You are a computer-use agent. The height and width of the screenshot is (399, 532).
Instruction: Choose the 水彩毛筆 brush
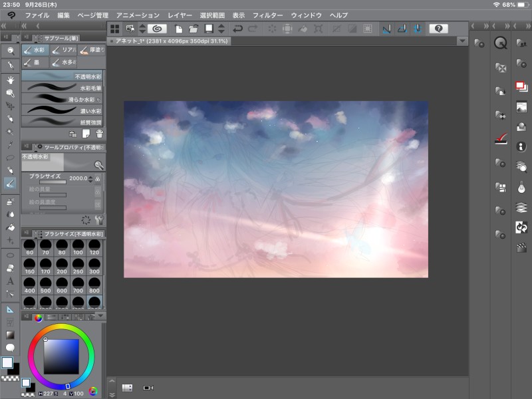[x=62, y=88]
